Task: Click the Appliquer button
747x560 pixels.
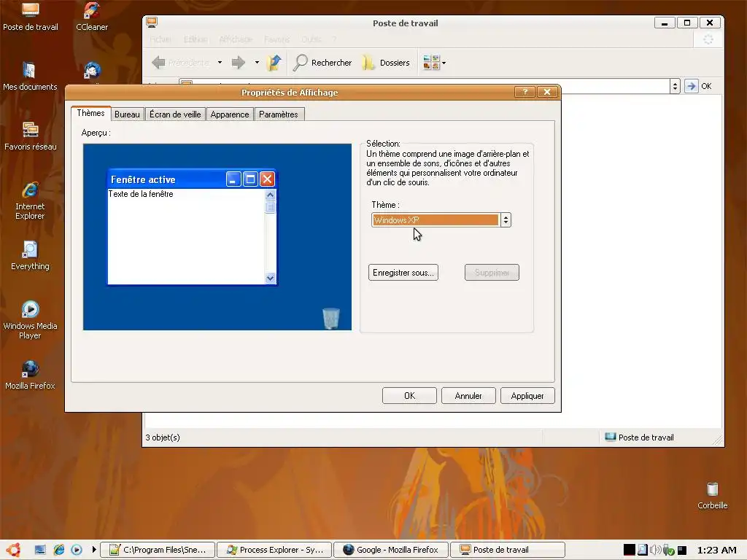Action: pos(527,396)
